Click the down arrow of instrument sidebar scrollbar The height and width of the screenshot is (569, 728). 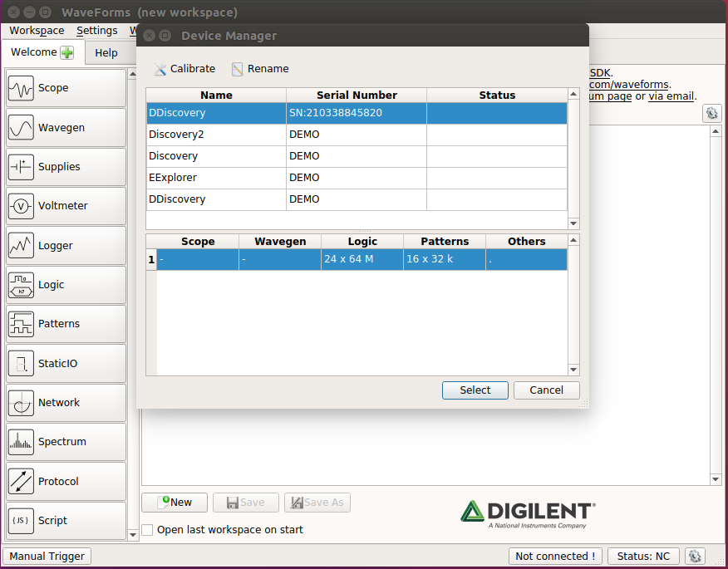(133, 535)
